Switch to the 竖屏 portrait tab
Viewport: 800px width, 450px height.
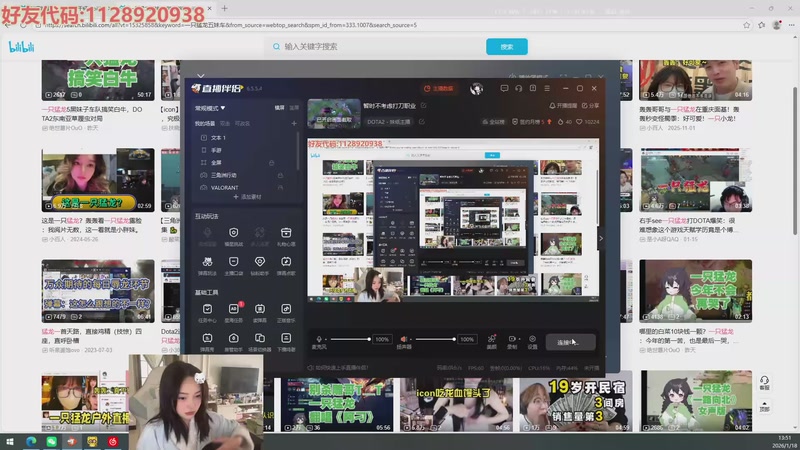click(294, 108)
